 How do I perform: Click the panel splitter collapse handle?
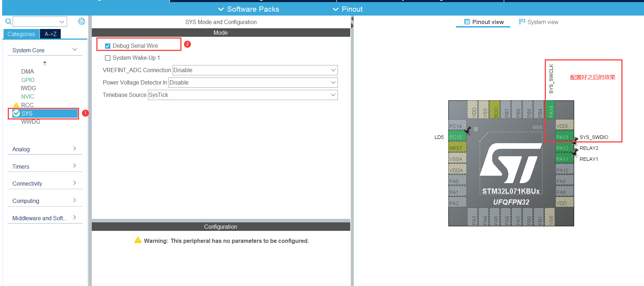point(352,22)
